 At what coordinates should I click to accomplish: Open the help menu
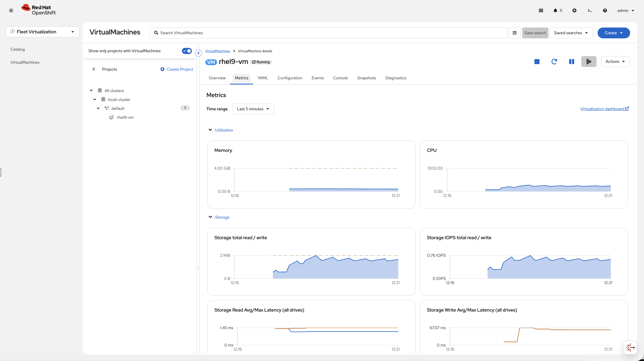click(605, 10)
